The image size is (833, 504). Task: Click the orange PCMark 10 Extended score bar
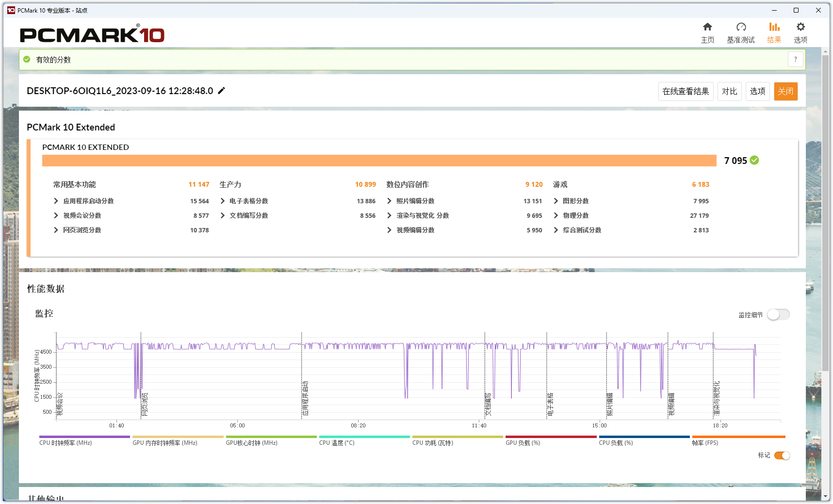379,161
